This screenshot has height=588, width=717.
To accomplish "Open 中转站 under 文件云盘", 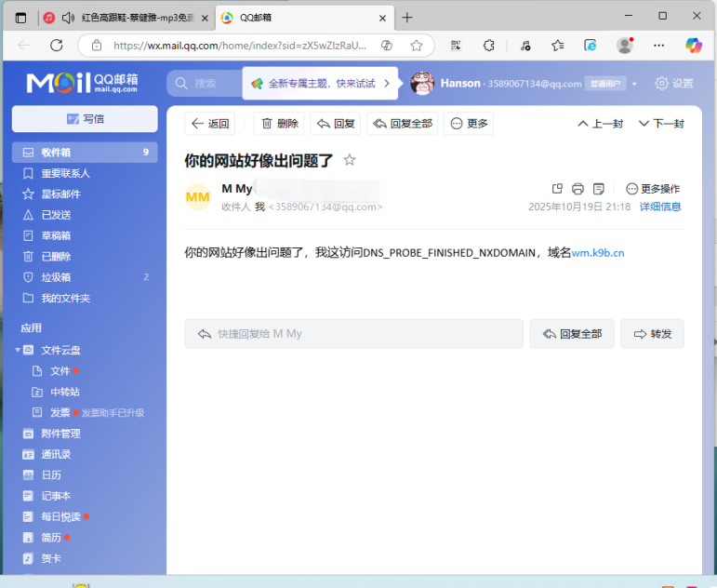I will pyautogui.click(x=64, y=392).
